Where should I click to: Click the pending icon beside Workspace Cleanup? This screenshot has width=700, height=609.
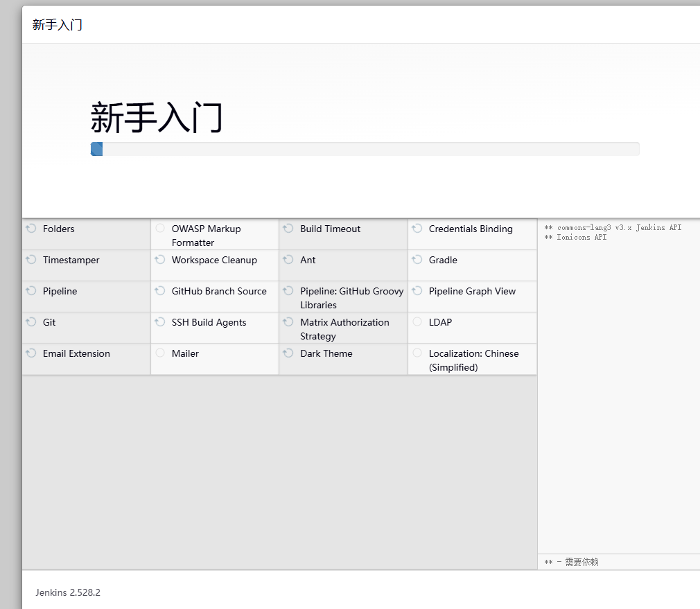click(160, 260)
